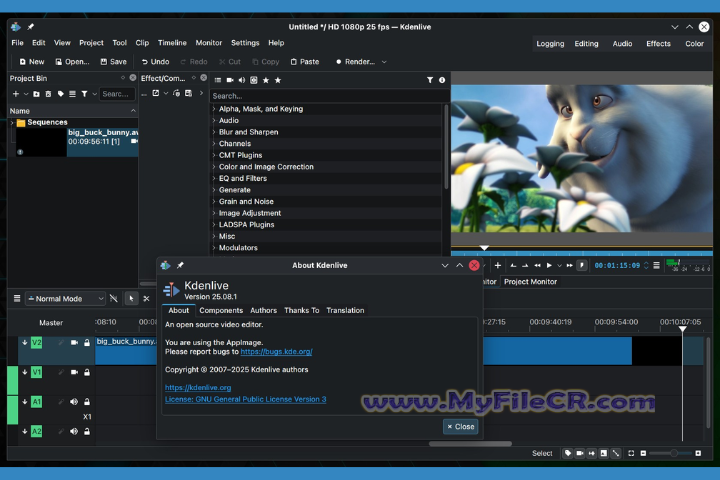Create a new folder in the Project Bin
This screenshot has width=720, height=480.
(36, 94)
